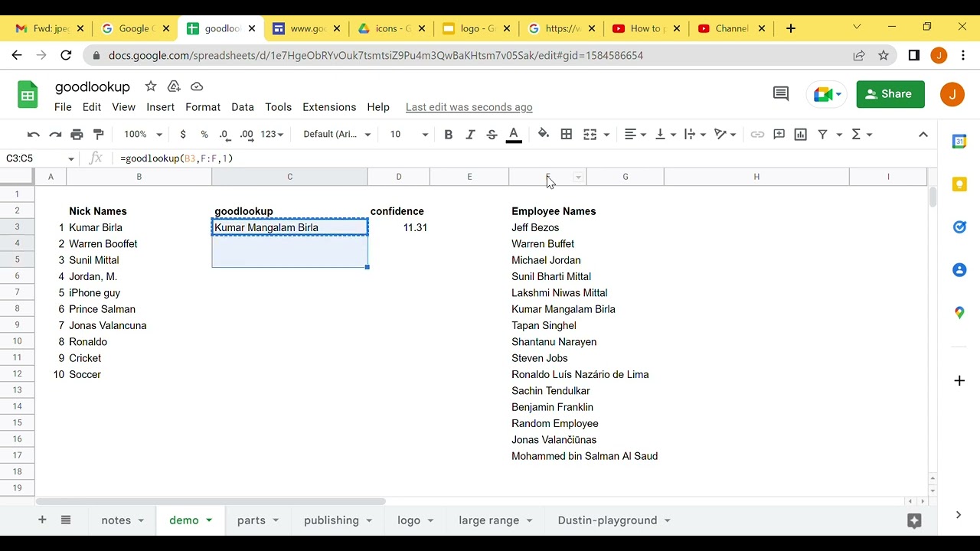Switch to the publishing sheet tab

point(338,520)
